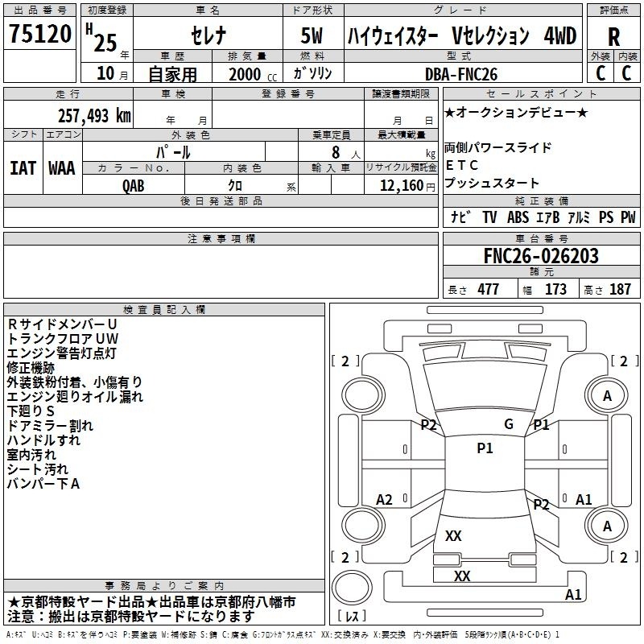Click the overall evaluation score R

tap(613, 37)
